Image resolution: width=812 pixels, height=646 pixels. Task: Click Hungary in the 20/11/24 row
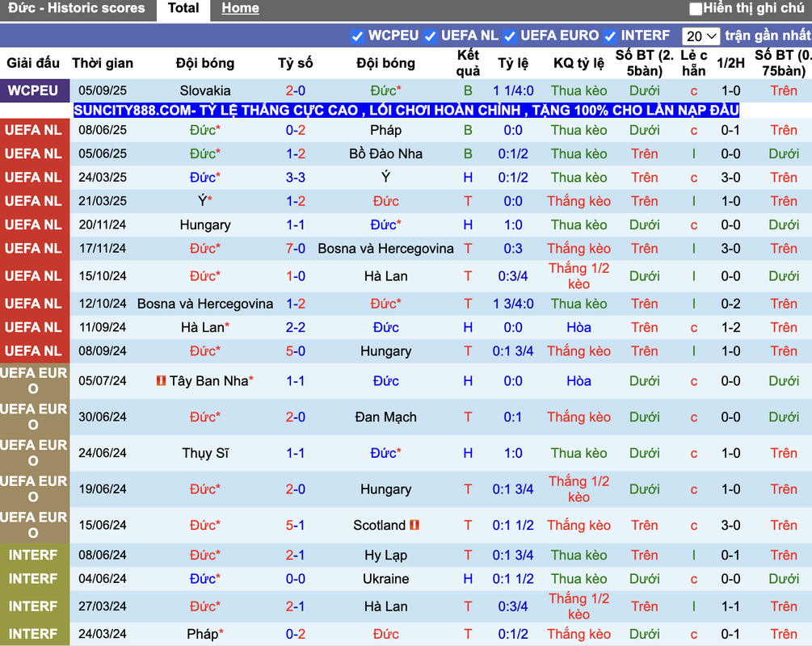(205, 225)
